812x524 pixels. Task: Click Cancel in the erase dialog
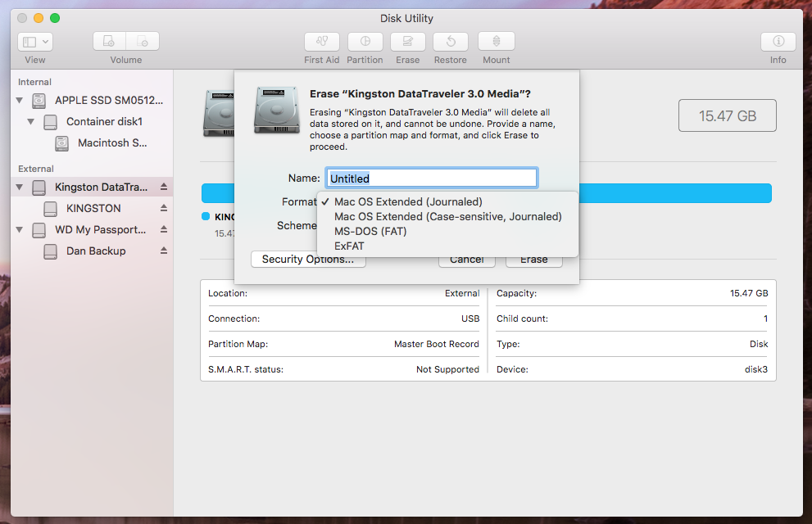tap(466, 262)
